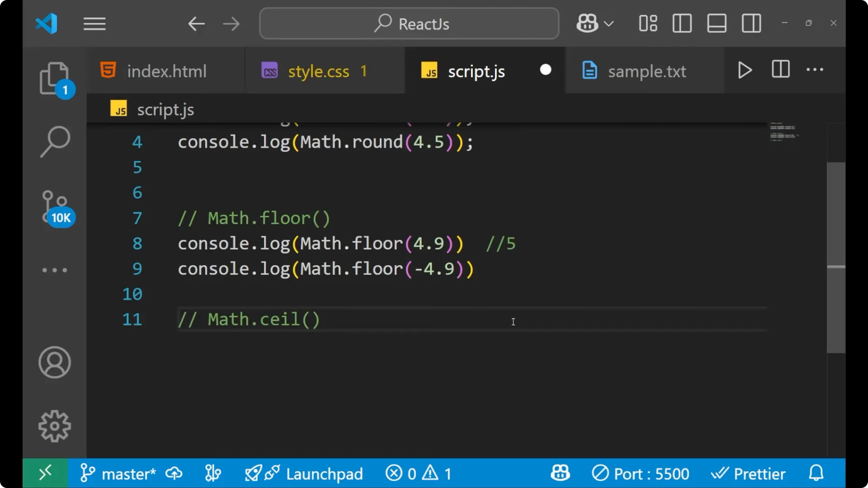Image resolution: width=868 pixels, height=488 pixels.
Task: Open the Manage settings gear
Action: pos(55,425)
